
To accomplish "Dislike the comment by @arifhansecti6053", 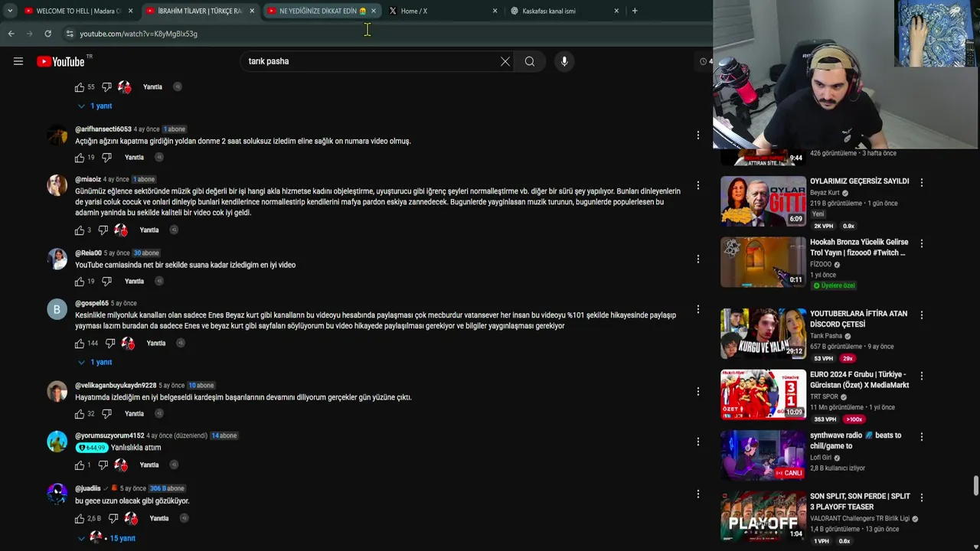I will [x=106, y=158].
